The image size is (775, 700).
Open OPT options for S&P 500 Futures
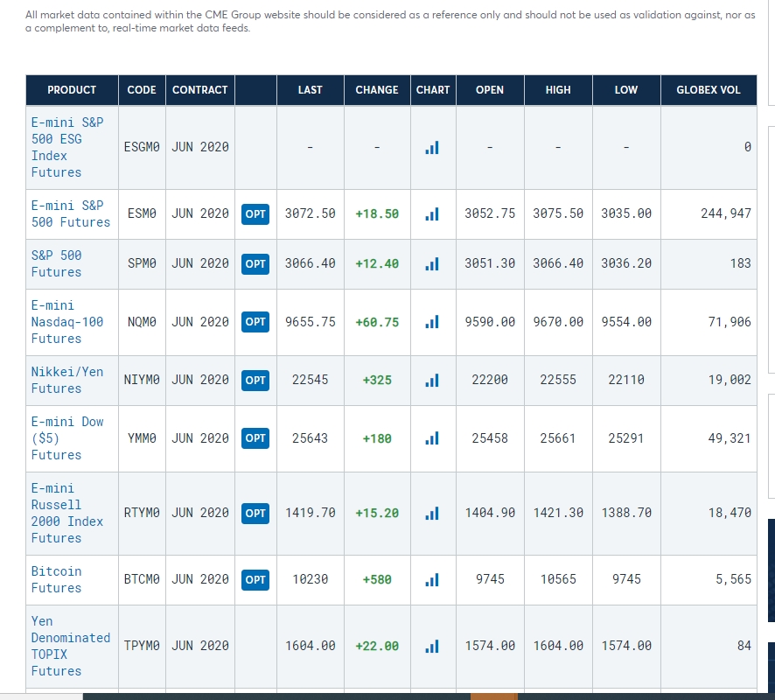(x=255, y=264)
